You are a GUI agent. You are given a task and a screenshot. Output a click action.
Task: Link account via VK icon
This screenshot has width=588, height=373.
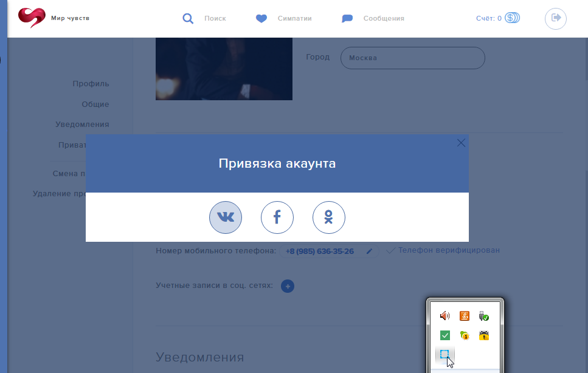[x=226, y=217]
